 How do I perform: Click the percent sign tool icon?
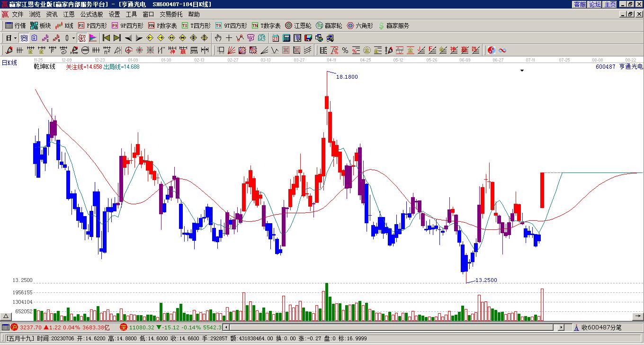pos(345,50)
